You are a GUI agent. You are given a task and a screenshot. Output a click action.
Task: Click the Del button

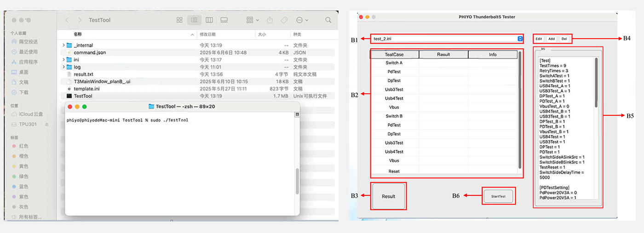coord(564,39)
